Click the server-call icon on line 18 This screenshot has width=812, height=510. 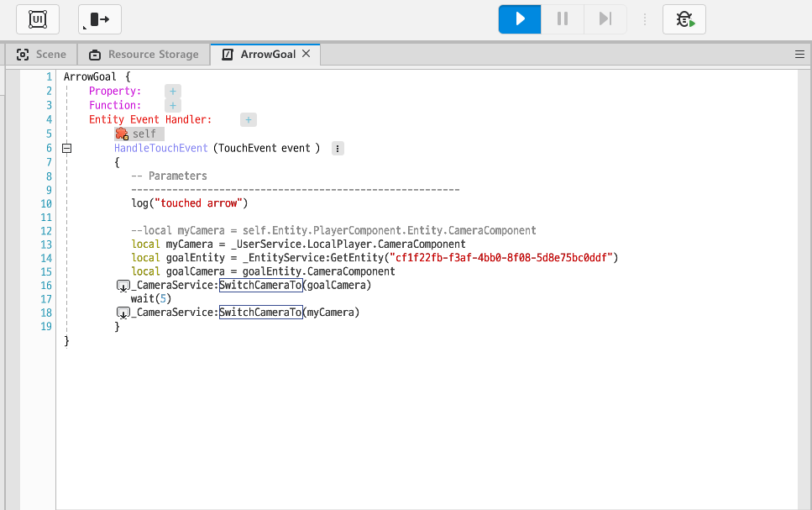point(123,313)
